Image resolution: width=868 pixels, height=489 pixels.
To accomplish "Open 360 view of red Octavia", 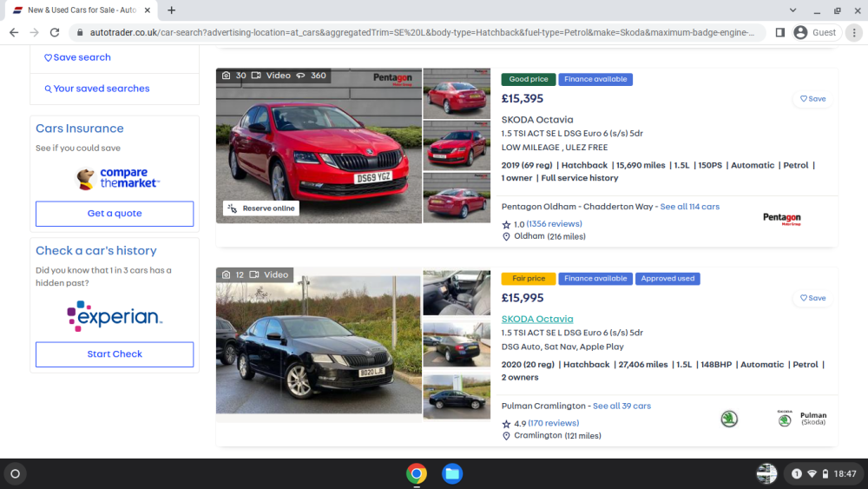I will 311,76.
